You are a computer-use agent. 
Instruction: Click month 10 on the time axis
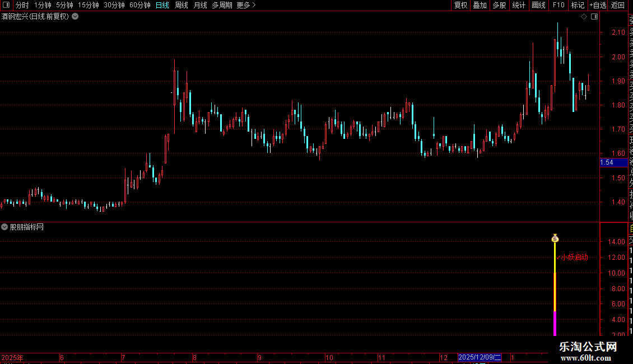tap(329, 357)
